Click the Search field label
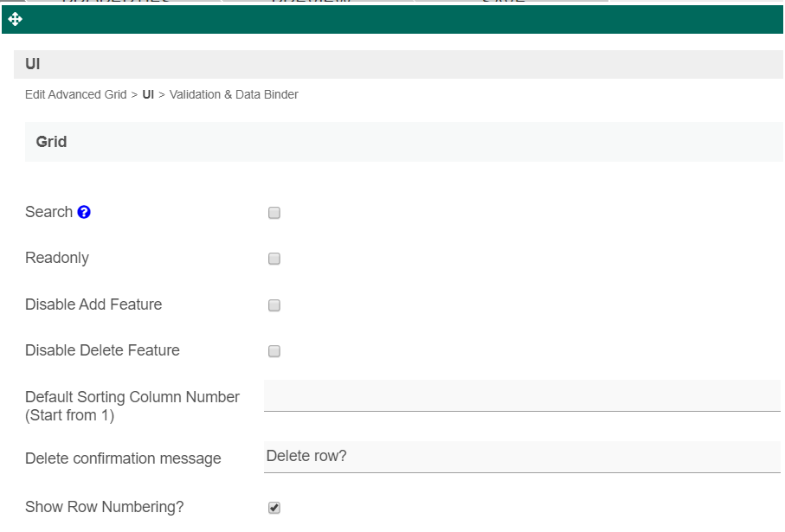Image resolution: width=785 pixels, height=532 pixels. point(48,212)
